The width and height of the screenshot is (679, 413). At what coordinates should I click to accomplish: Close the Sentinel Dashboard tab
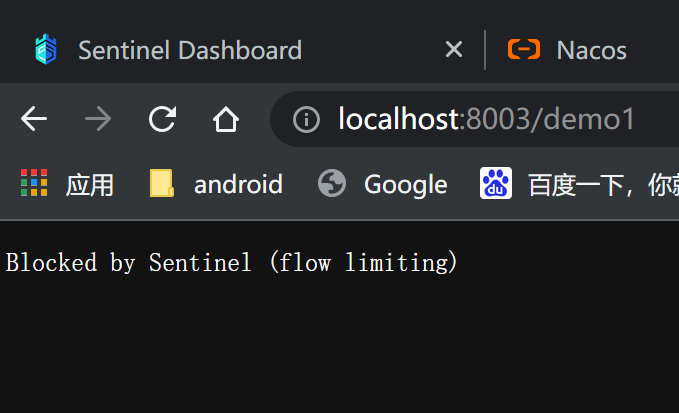point(454,49)
